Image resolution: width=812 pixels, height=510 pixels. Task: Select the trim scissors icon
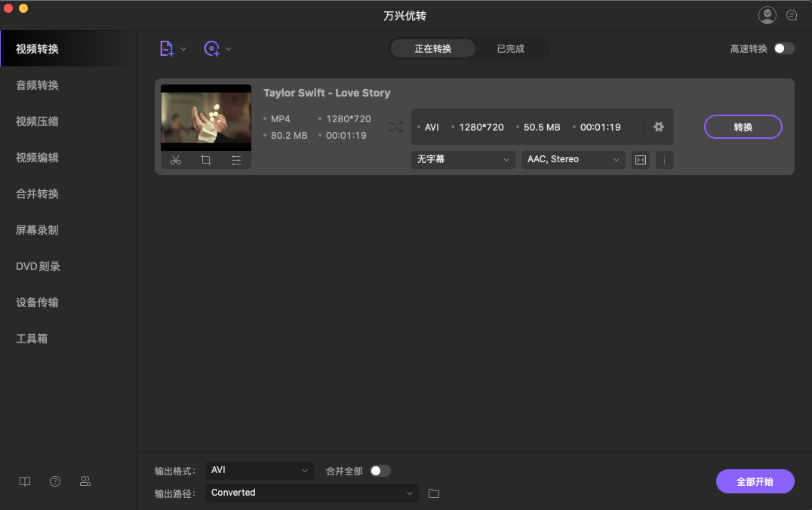[175, 160]
